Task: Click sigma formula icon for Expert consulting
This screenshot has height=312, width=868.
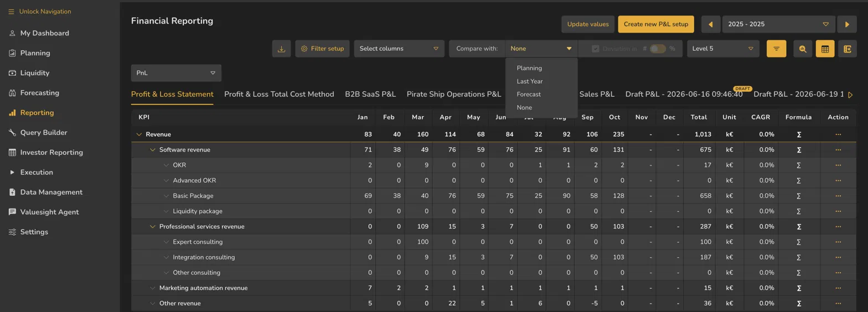Action: click(x=799, y=242)
